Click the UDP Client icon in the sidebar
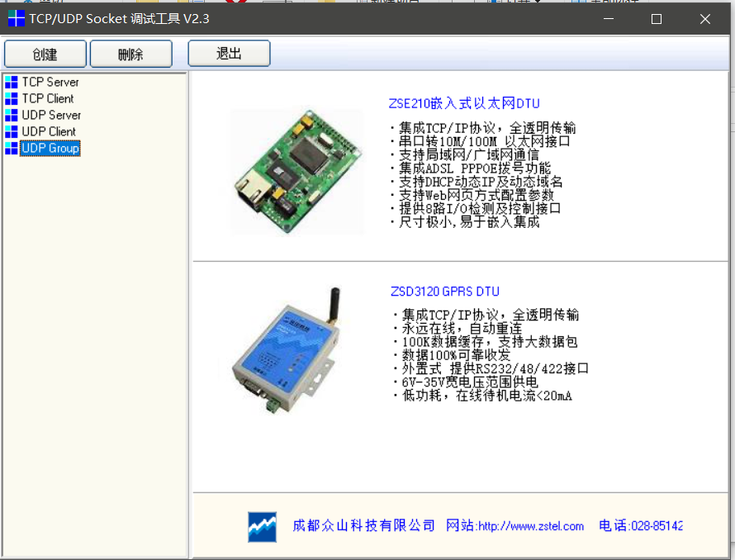 pos(11,131)
